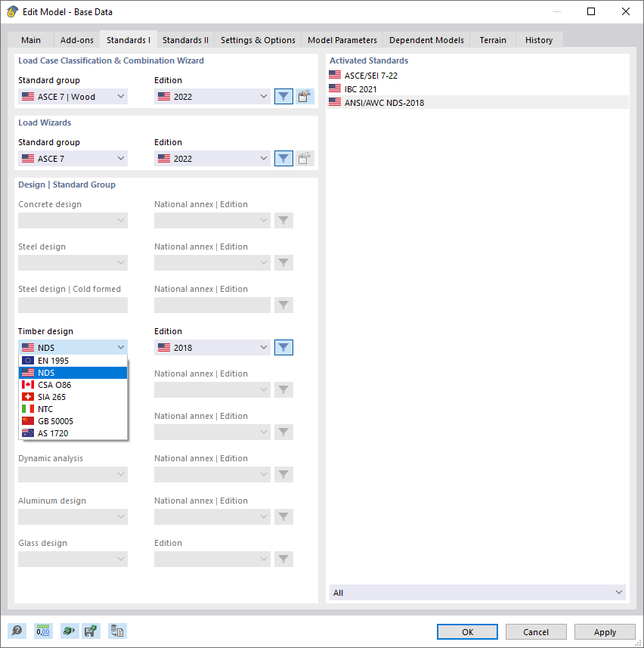Screen dimensions: 644x648
Task: Expand ASCE 7 | Wood standard group dropdown
Action: pos(73,96)
